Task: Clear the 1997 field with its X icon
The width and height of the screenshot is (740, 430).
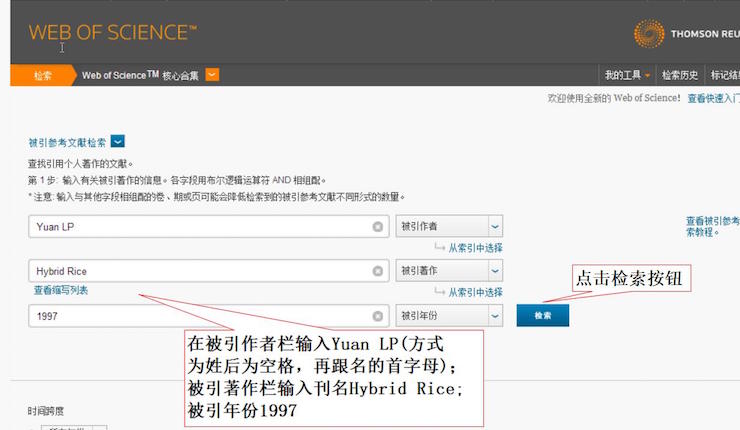Action: (378, 316)
